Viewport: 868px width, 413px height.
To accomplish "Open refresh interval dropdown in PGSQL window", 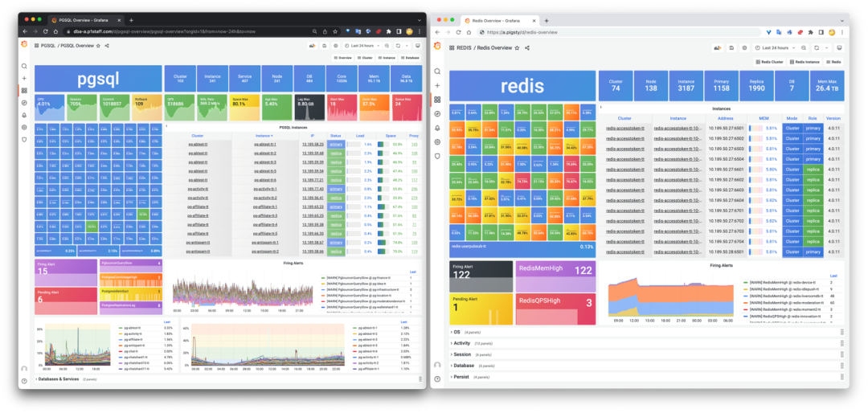I will (407, 45).
